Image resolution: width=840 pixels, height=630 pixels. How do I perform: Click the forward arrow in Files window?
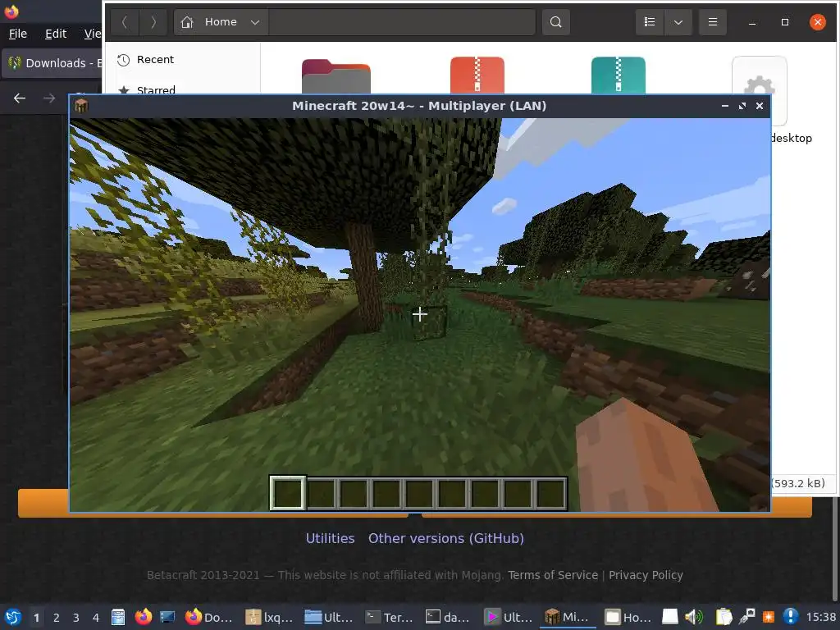tap(153, 22)
